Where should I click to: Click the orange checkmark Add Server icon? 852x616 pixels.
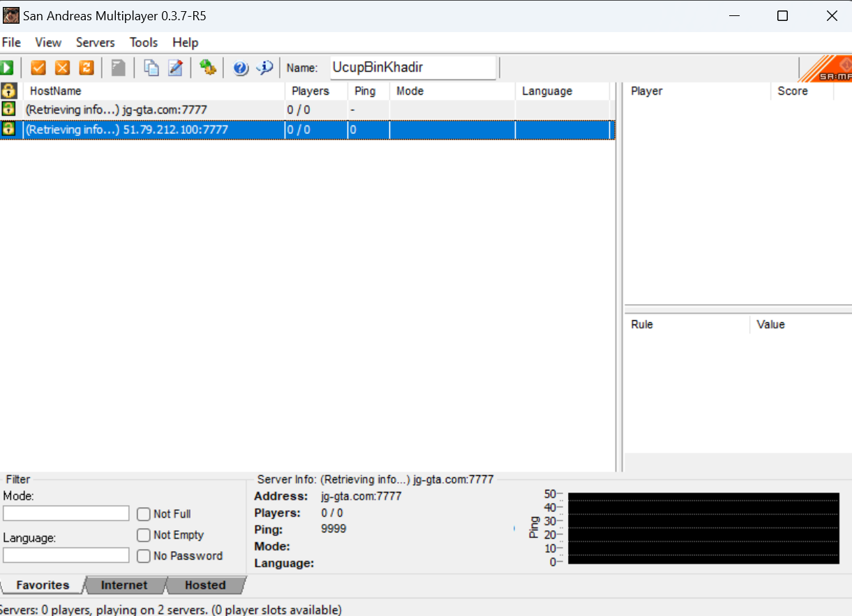(x=38, y=68)
